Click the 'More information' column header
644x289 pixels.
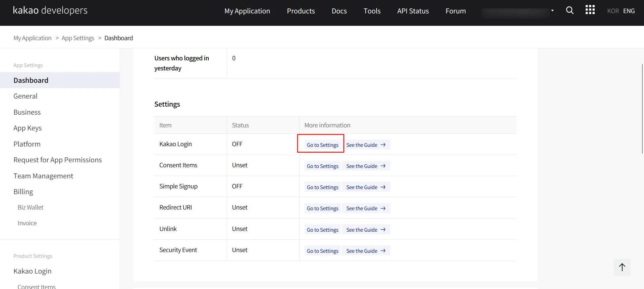click(408, 125)
